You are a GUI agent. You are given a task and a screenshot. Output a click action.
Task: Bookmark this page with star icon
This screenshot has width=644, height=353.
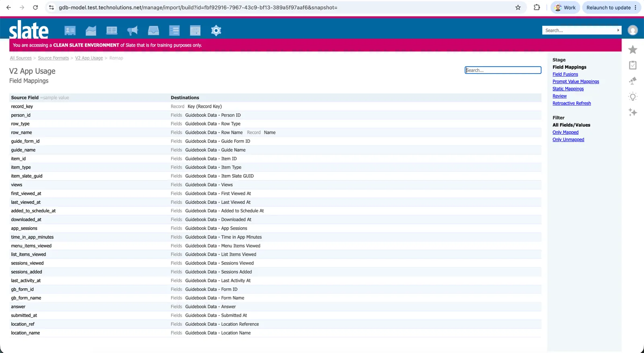click(518, 7)
